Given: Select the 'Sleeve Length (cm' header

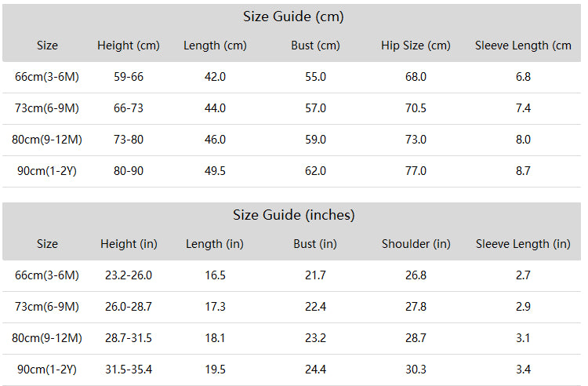Looking at the screenshot, I should (x=523, y=46).
